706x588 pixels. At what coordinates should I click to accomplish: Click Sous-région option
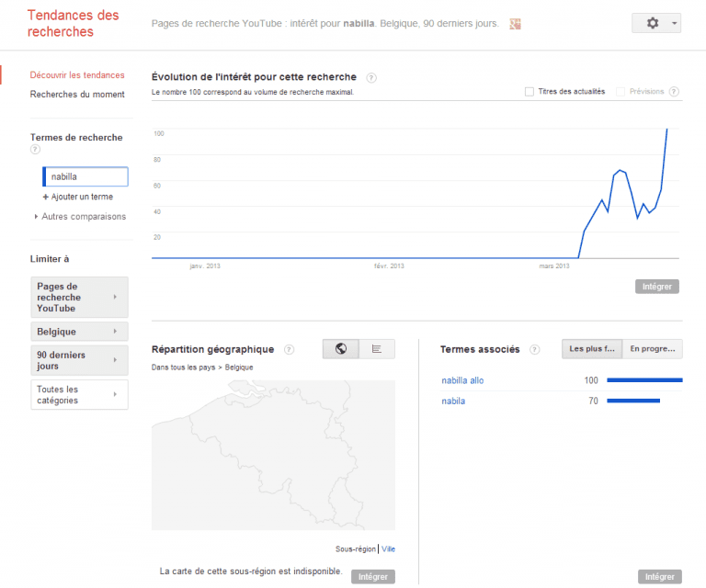355,548
